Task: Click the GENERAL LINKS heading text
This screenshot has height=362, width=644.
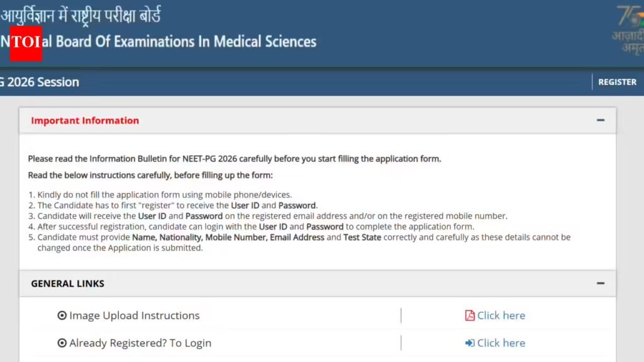Action: click(68, 283)
